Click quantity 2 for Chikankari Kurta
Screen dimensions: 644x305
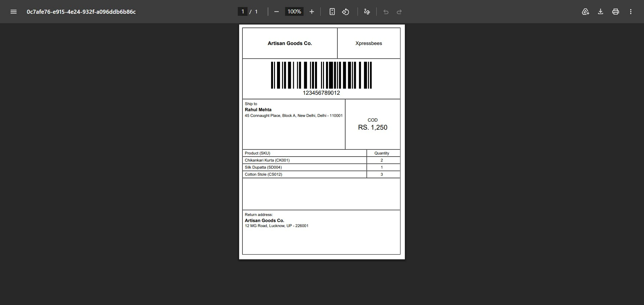coord(382,160)
